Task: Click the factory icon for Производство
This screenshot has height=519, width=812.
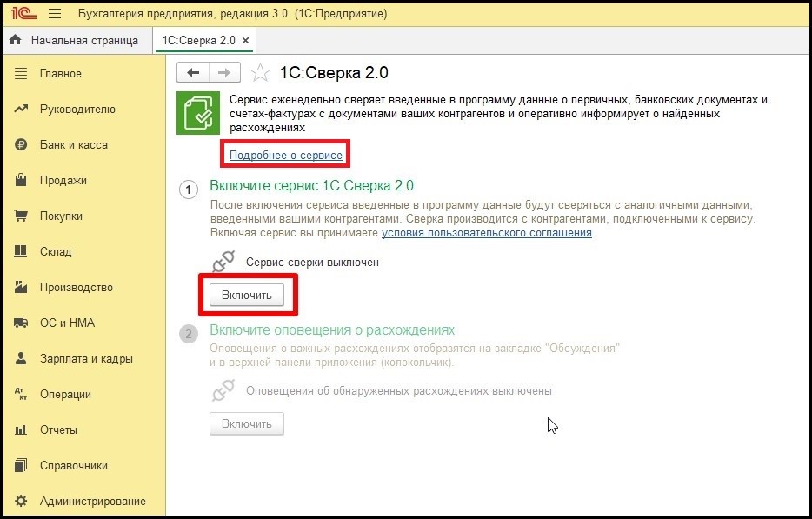Action: click(x=21, y=287)
